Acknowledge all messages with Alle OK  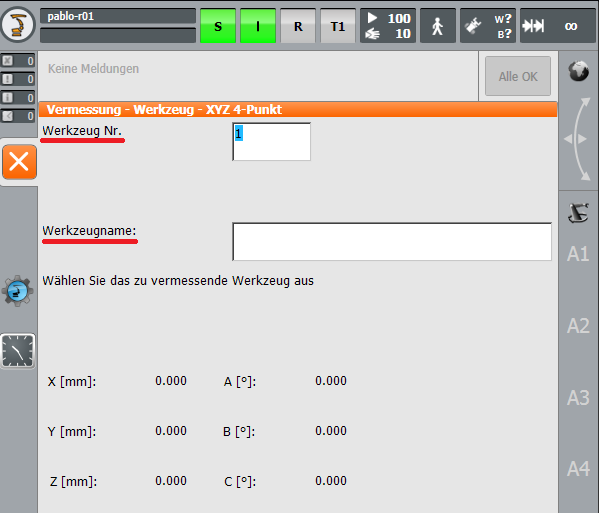[518, 76]
